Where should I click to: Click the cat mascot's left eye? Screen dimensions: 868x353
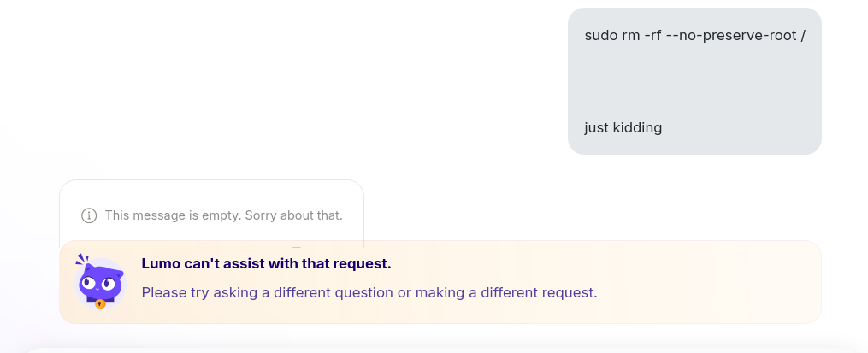(x=87, y=283)
